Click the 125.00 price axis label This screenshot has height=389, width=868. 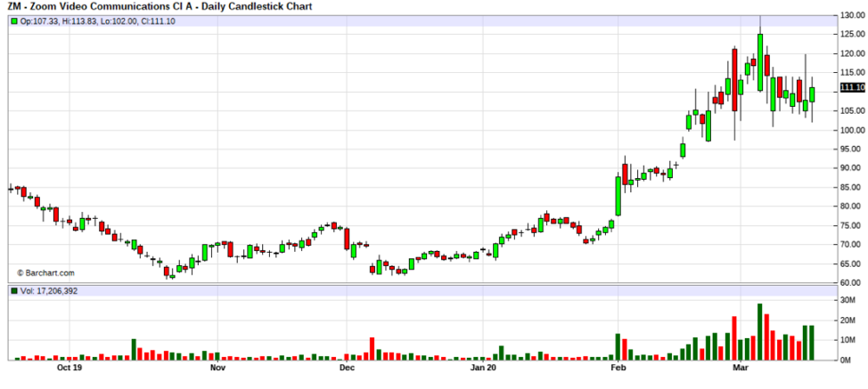pos(853,34)
